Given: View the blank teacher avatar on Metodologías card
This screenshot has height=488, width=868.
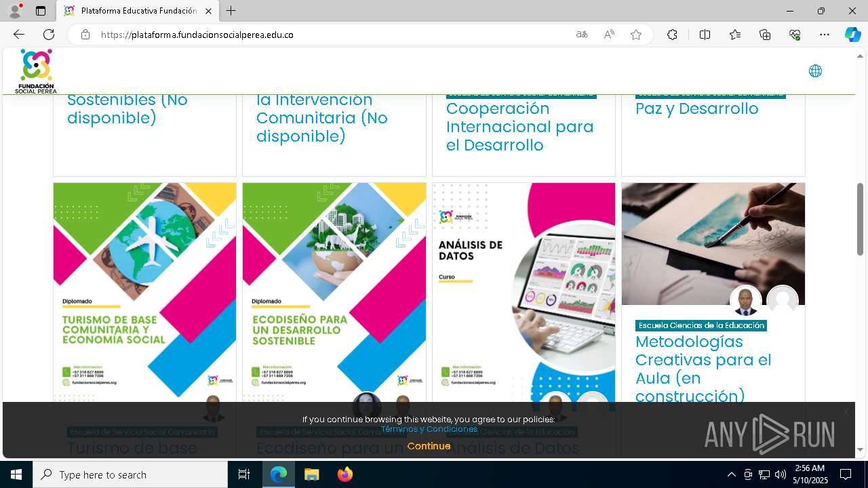Looking at the screenshot, I should point(783,301).
